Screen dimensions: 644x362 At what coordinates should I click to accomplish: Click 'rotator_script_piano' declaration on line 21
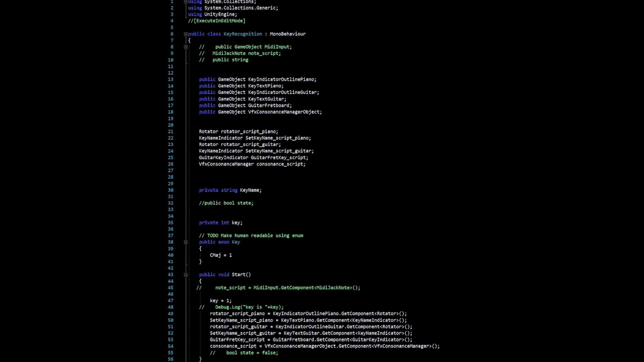pos(248,132)
